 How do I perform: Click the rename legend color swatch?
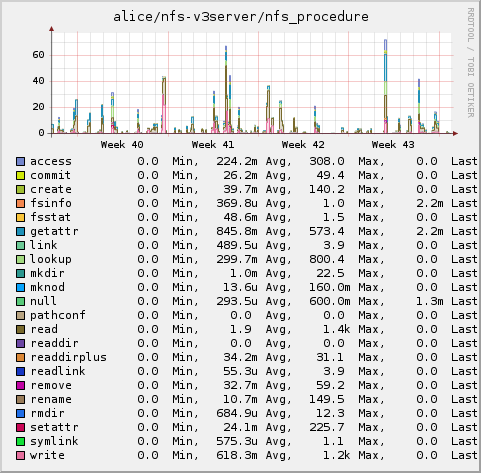coord(20,400)
